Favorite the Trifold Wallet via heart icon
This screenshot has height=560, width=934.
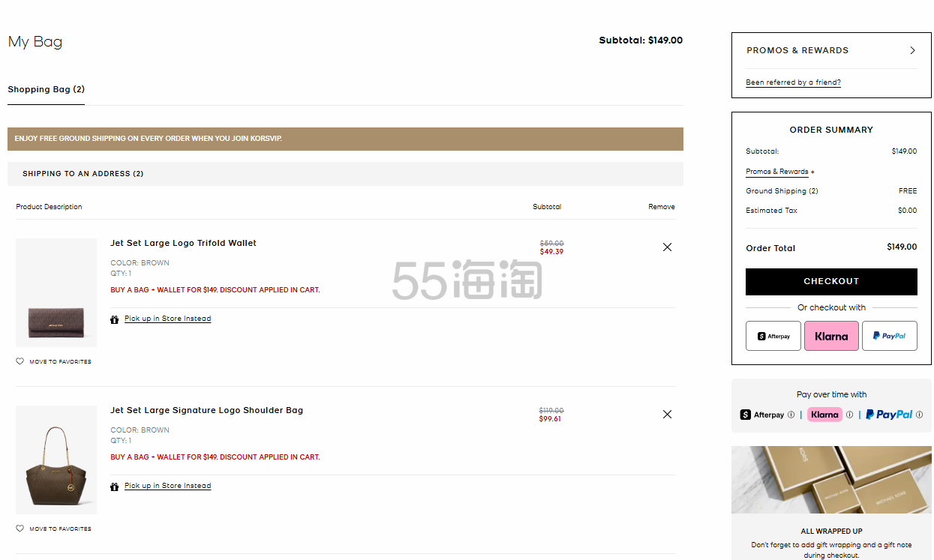pyautogui.click(x=20, y=361)
